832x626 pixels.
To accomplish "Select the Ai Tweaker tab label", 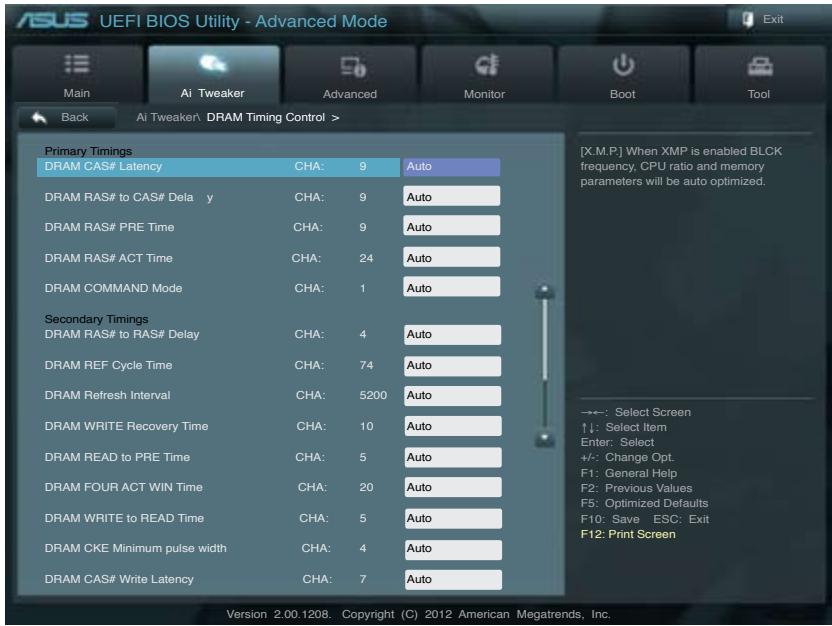I will (x=212, y=93).
